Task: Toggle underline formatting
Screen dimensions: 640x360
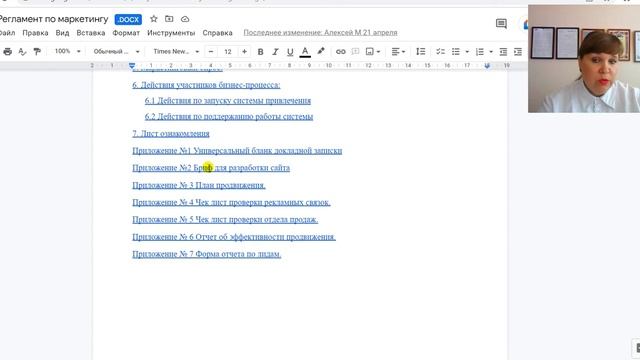Action: tap(290, 51)
